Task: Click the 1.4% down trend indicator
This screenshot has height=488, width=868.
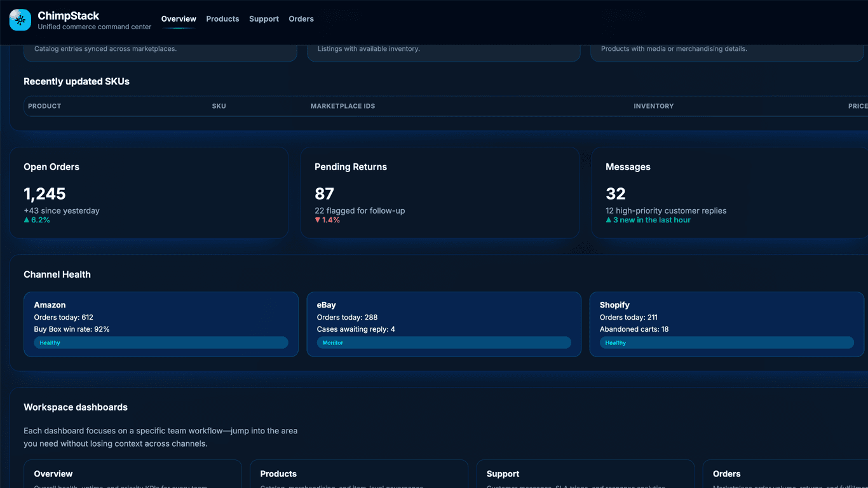Action: pos(327,220)
